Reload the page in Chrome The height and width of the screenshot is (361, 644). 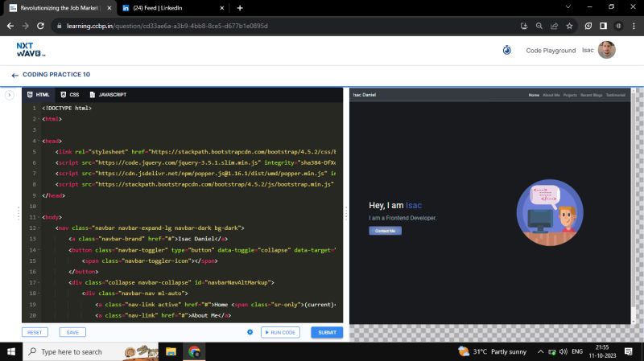[42, 26]
